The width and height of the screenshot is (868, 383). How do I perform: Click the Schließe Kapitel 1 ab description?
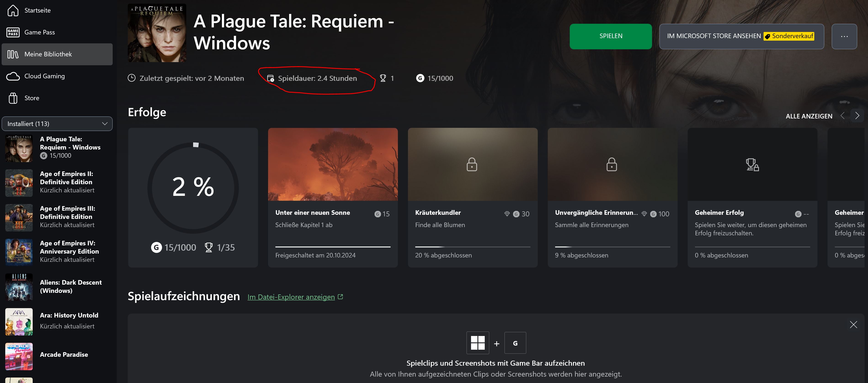(x=304, y=225)
